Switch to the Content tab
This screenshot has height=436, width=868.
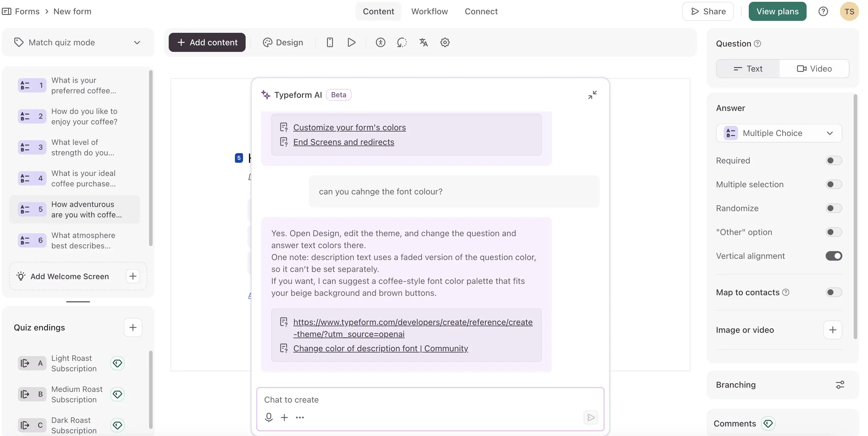point(378,11)
